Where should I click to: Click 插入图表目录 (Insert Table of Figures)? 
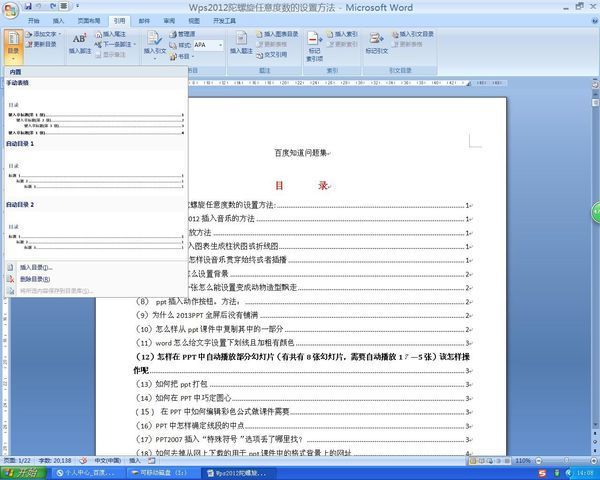277,34
